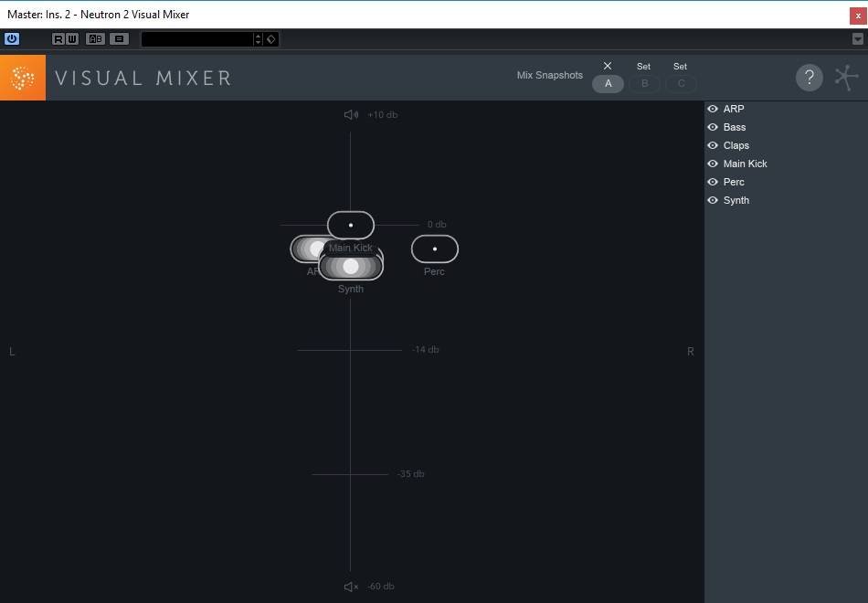This screenshot has height=603, width=868.
Task: Enable write automation W button
Action: (72, 39)
